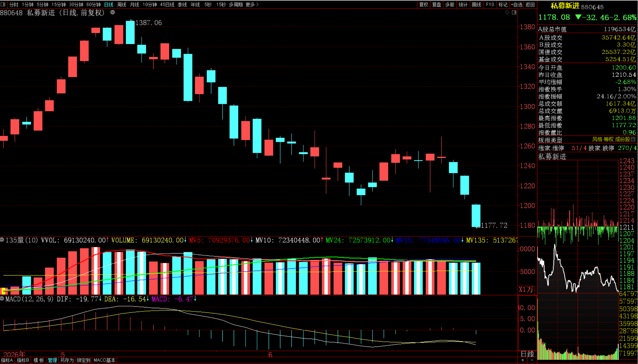This screenshot has width=638, height=364.
Task: Select the 5分钟 period
Action: (x=42, y=5)
